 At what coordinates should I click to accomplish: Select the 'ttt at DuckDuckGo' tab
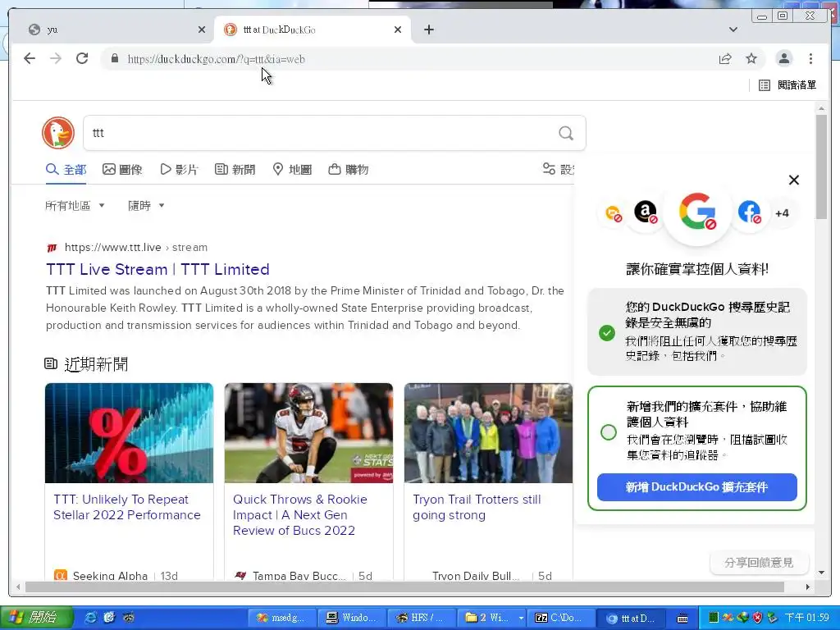tap(313, 30)
